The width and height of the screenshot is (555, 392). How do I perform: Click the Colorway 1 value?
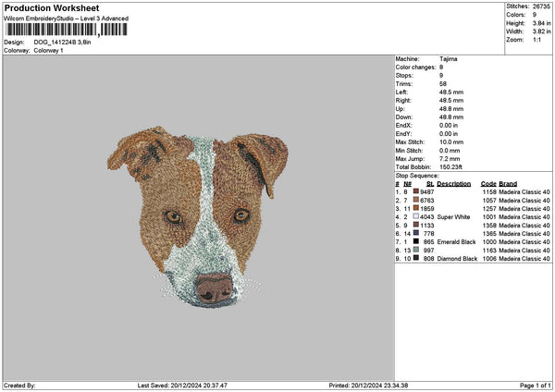[49, 50]
